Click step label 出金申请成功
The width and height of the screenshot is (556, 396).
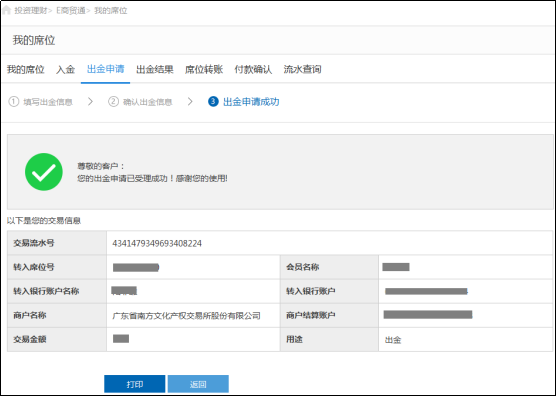[x=251, y=102]
